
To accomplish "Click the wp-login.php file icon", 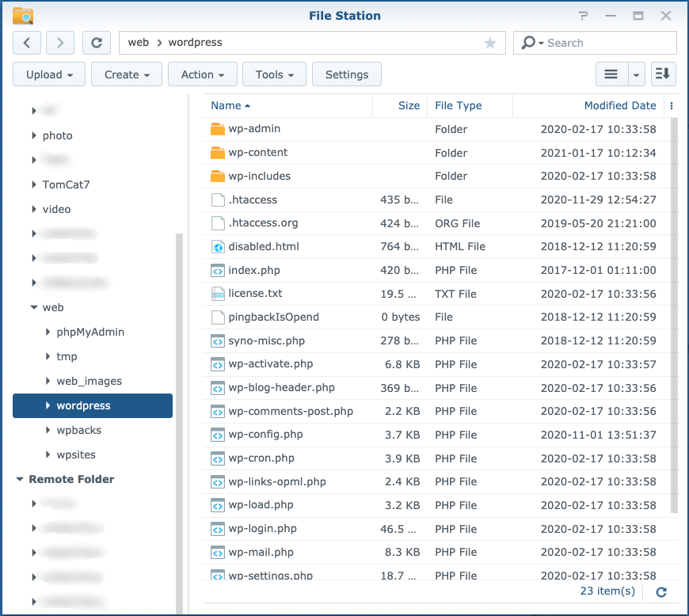I will pyautogui.click(x=218, y=529).
